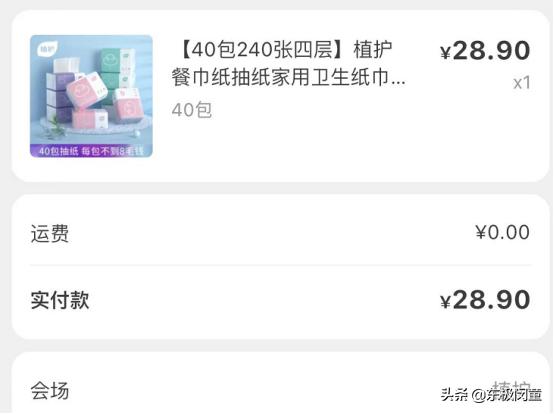Click the 实付款 total ¥28.90

coord(485,300)
